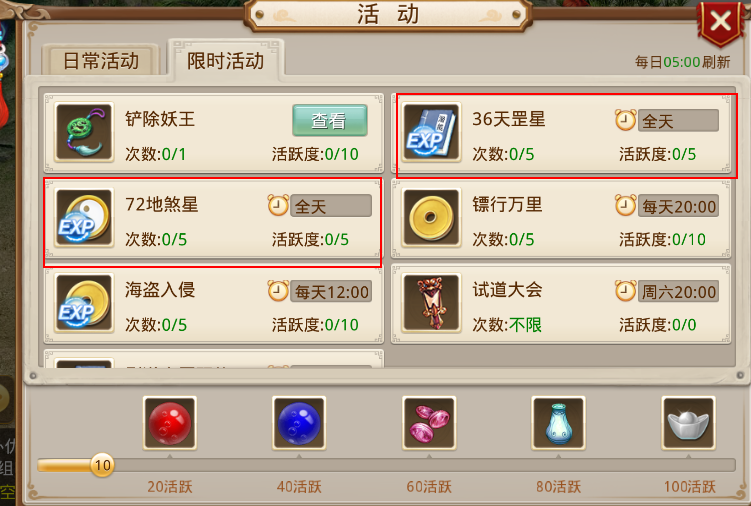751x506 pixels.
Task: Switch to the 日常活动 tab
Action: click(101, 60)
